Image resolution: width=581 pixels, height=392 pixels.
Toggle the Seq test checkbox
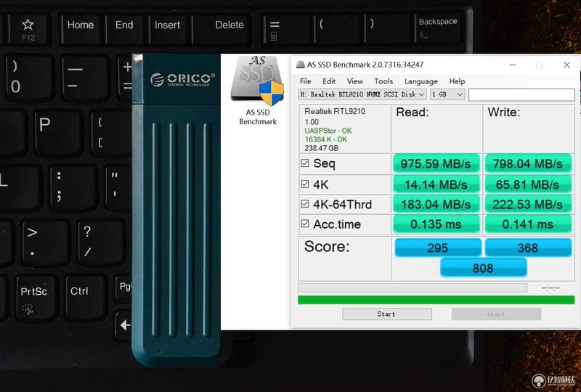pyautogui.click(x=305, y=163)
